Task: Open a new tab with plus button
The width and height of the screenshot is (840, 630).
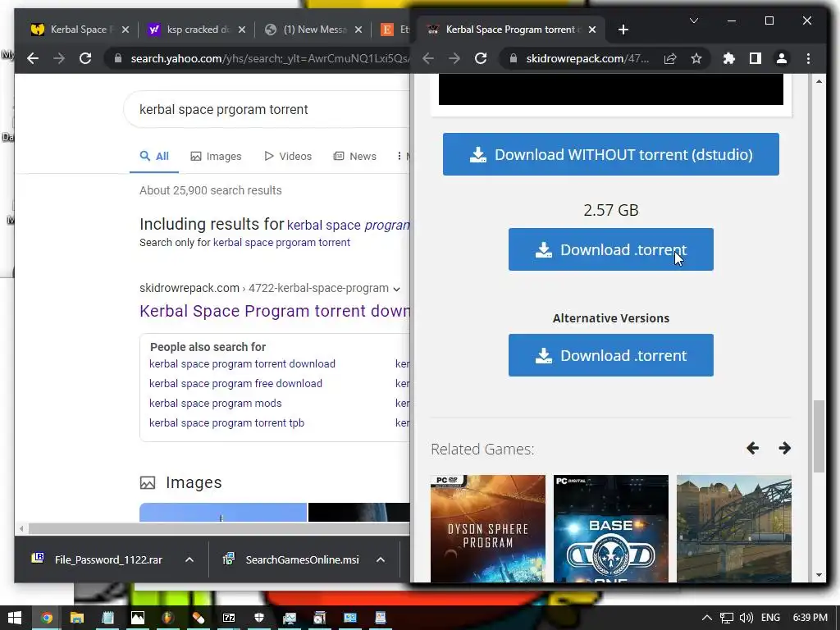Action: (623, 30)
